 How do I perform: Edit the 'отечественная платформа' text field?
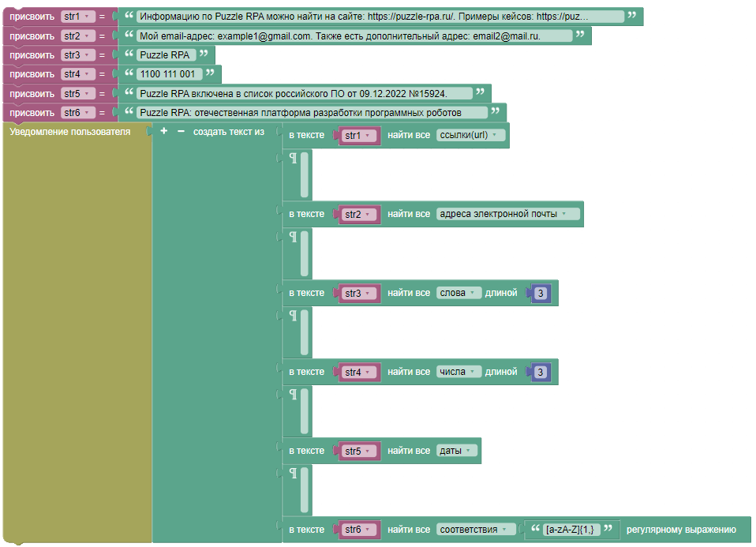[312, 112]
